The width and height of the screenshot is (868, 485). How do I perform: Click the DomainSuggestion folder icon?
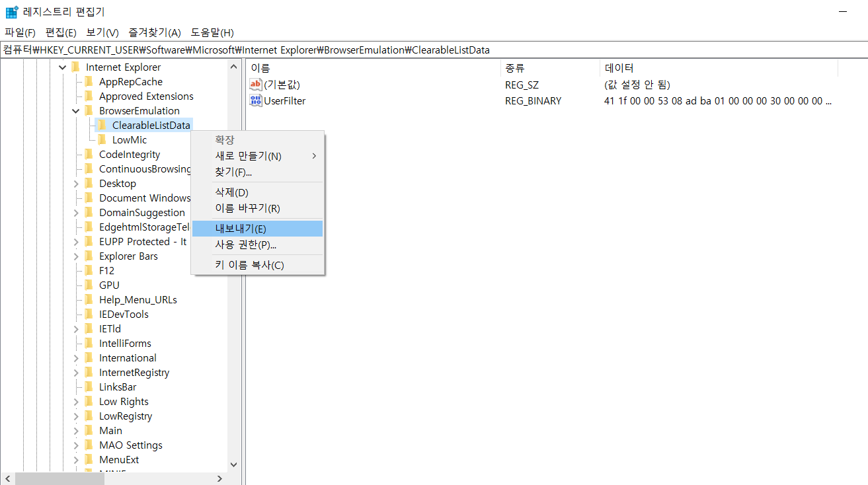(89, 212)
